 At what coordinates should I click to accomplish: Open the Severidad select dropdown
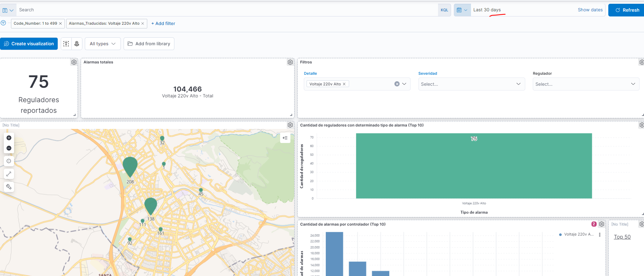472,84
